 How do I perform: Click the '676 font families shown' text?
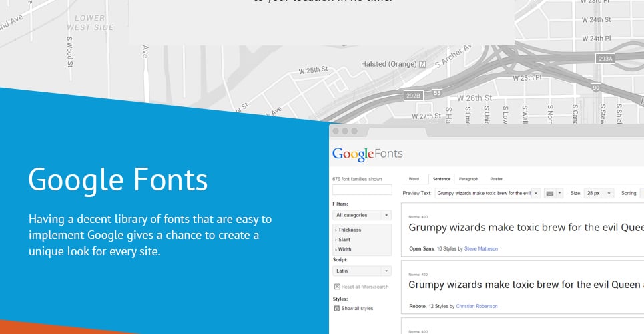click(357, 179)
